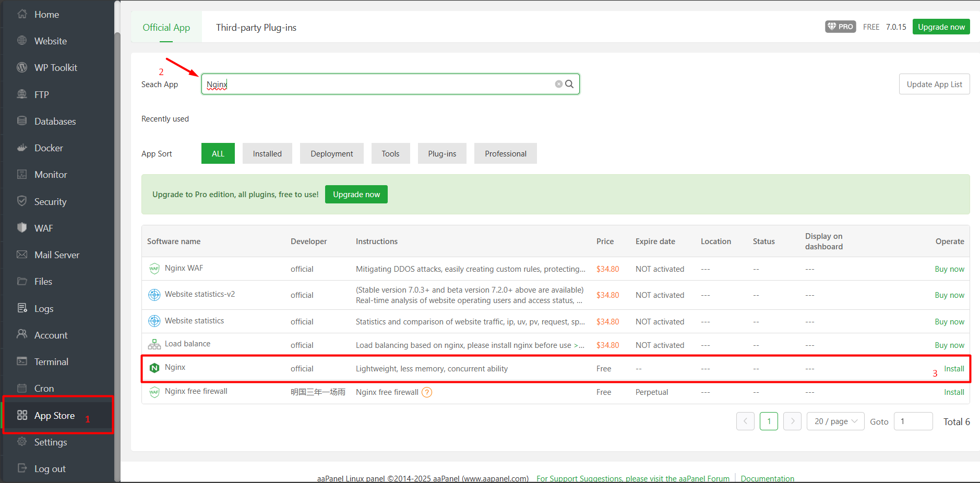Click Buy now for Website statistics-v2
Viewport: 980px width, 483px height.
tap(949, 295)
